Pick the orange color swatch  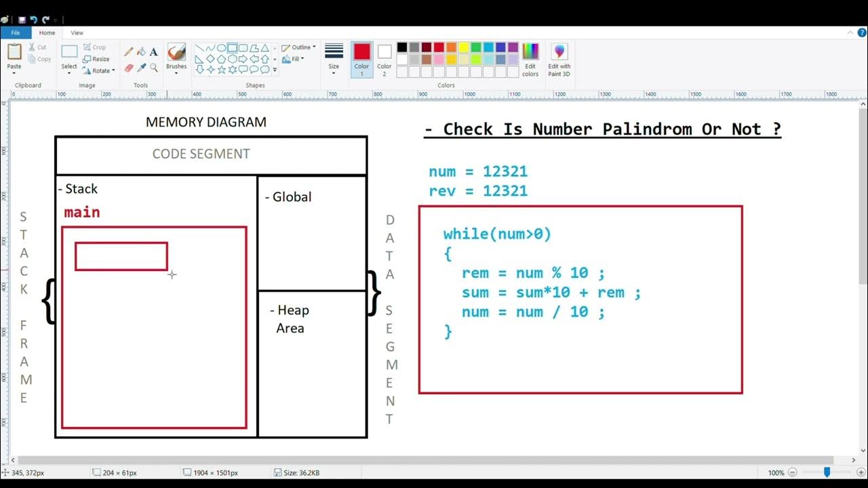451,47
